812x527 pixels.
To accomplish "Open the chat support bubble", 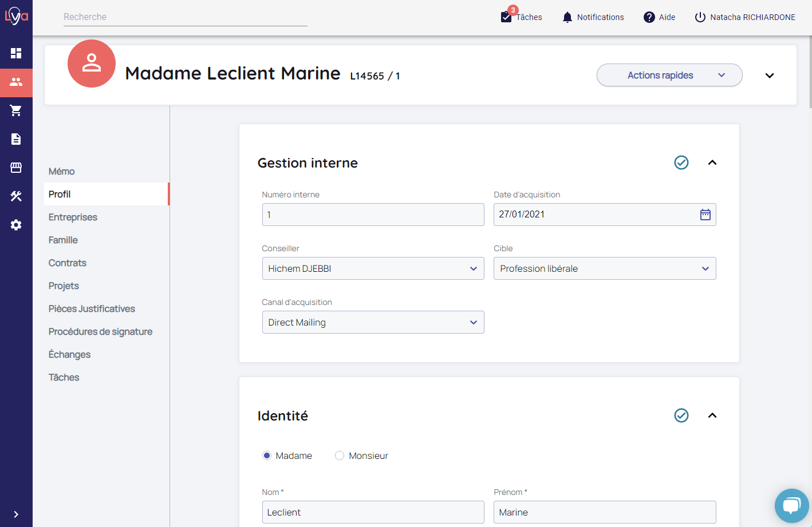I will point(792,506).
